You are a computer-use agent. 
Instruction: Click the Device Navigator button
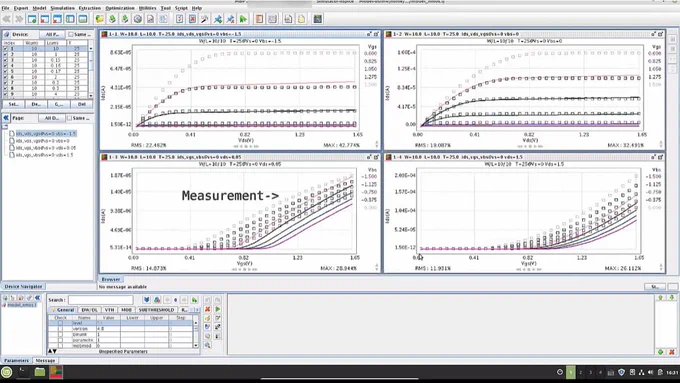pyautogui.click(x=23, y=287)
